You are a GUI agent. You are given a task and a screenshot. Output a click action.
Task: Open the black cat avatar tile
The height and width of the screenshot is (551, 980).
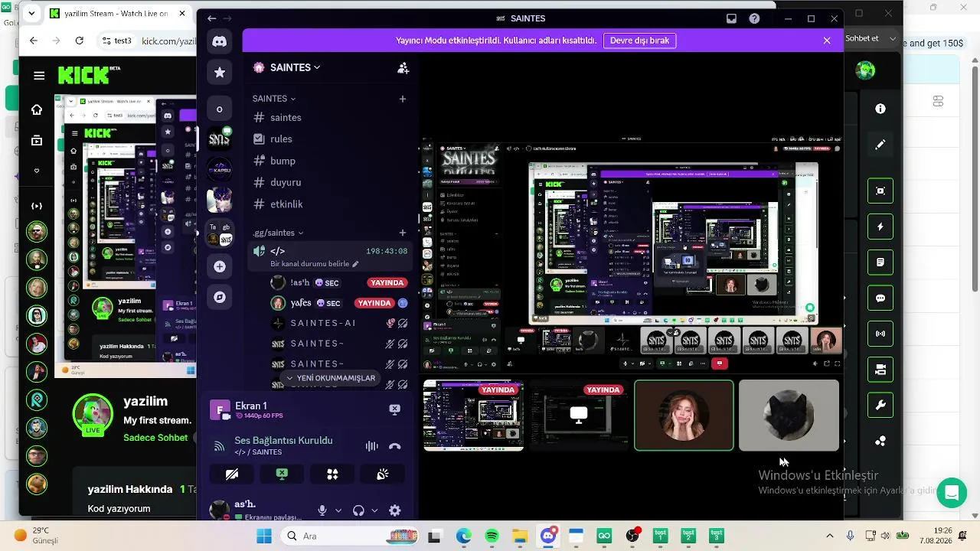tap(789, 416)
